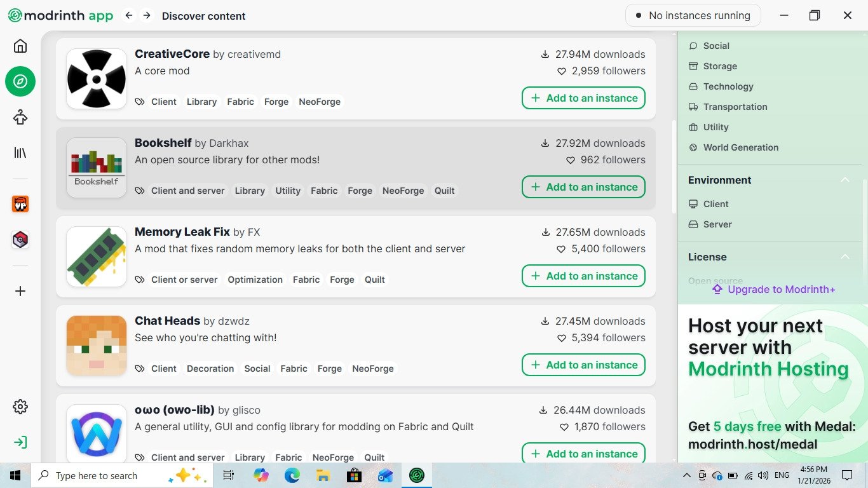Click the sign-in icon at sidebar bottom
The image size is (868, 488).
[x=20, y=442]
